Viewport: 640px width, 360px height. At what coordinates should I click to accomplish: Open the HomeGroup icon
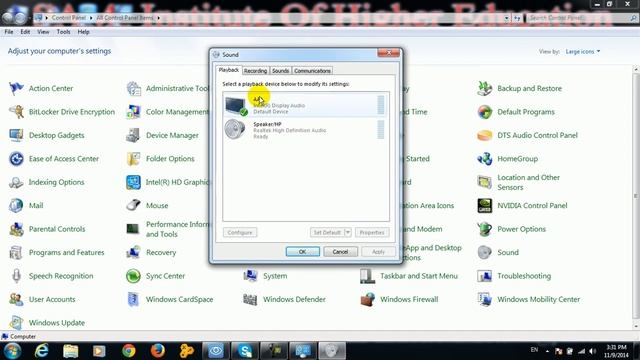point(485,159)
